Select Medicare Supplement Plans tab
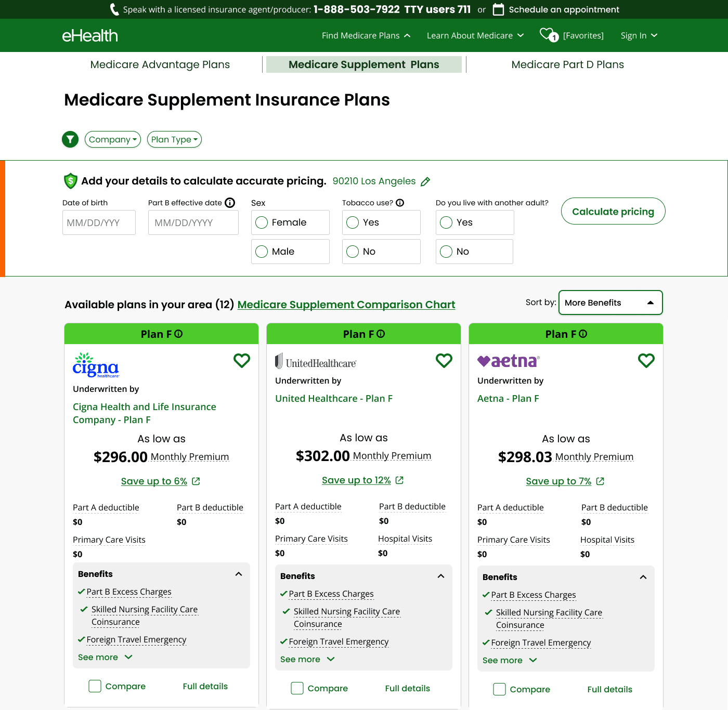 364,64
